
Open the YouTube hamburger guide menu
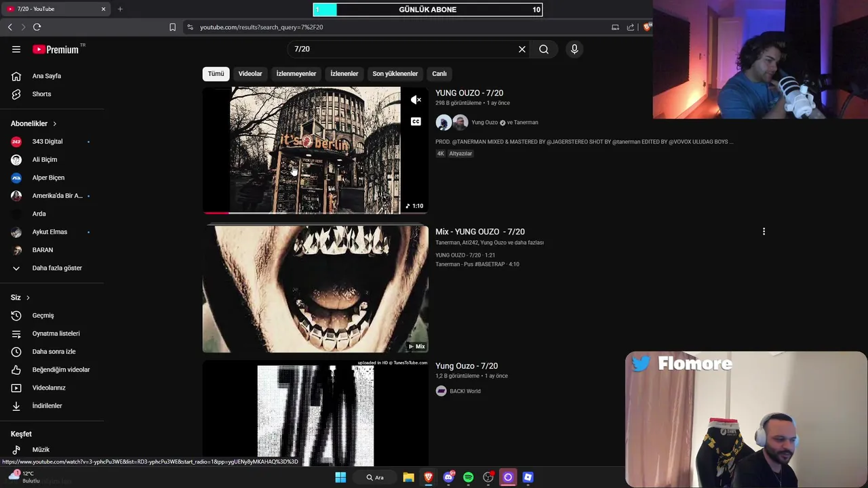pyautogui.click(x=16, y=49)
